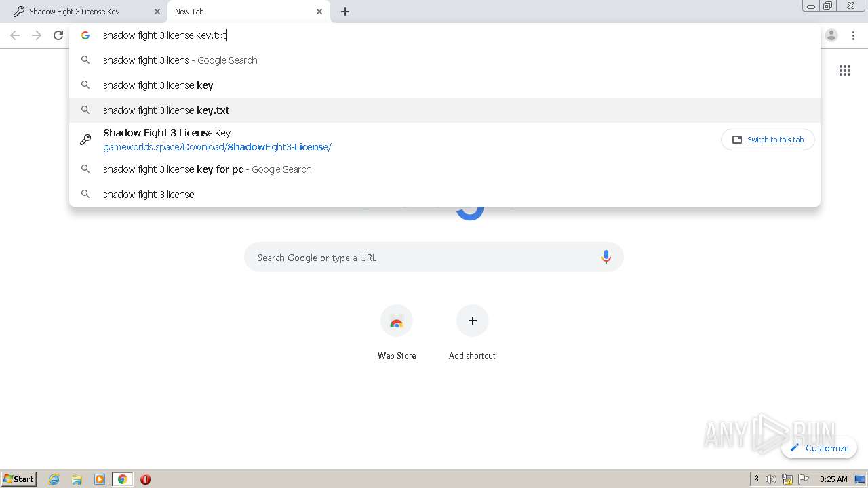Image resolution: width=868 pixels, height=488 pixels.
Task: Open the volume speaker tray icon
Action: (x=771, y=479)
